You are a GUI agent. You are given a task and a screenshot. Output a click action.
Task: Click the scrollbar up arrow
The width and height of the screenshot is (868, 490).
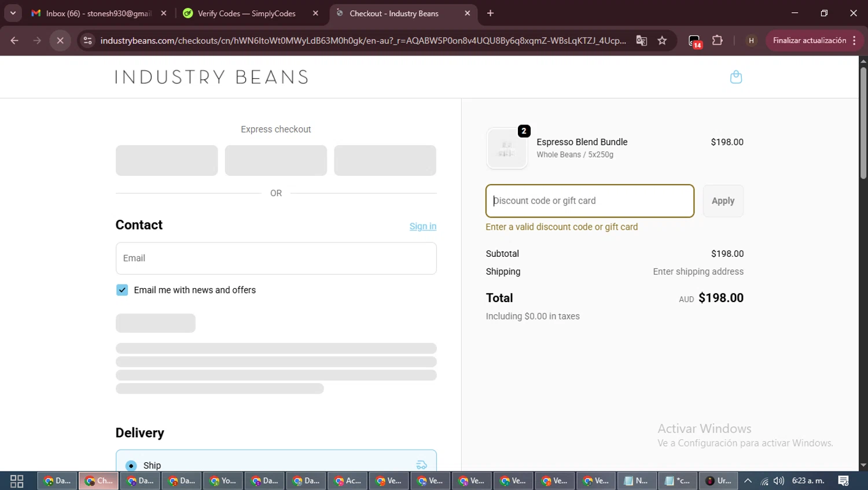coord(863,61)
